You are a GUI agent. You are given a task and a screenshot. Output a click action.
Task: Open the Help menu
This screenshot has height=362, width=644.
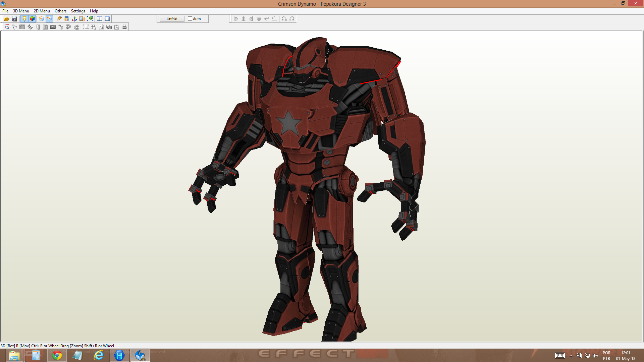coord(94,11)
